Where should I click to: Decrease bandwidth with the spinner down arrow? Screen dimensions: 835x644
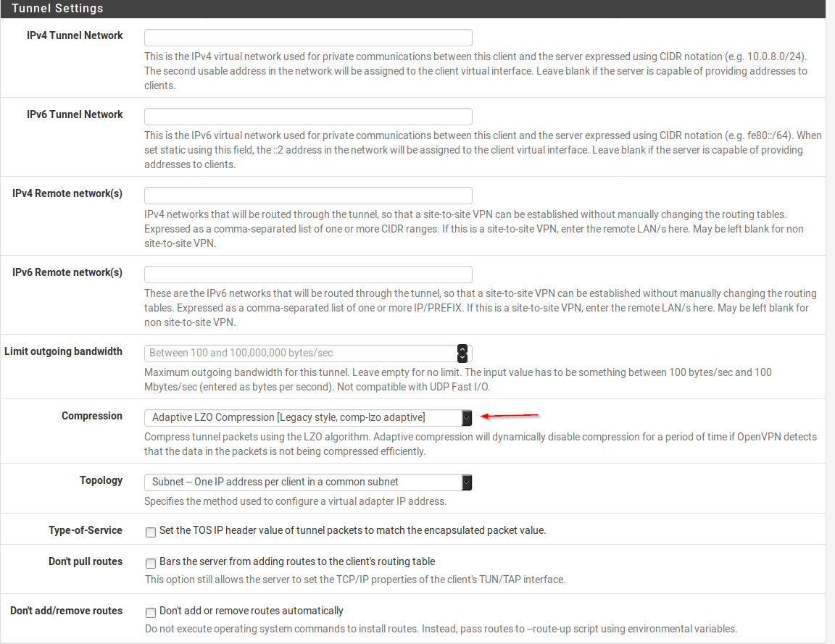pyautogui.click(x=462, y=357)
